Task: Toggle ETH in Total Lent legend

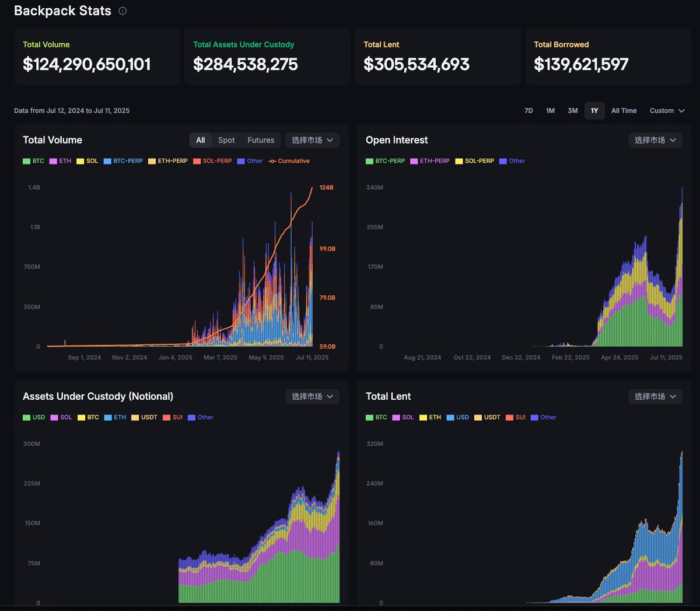Action: [430, 417]
